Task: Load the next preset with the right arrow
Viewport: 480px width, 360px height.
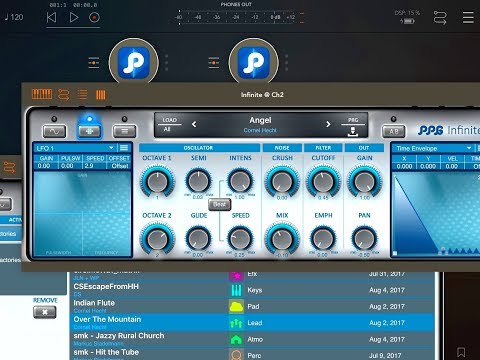Action: (x=328, y=124)
